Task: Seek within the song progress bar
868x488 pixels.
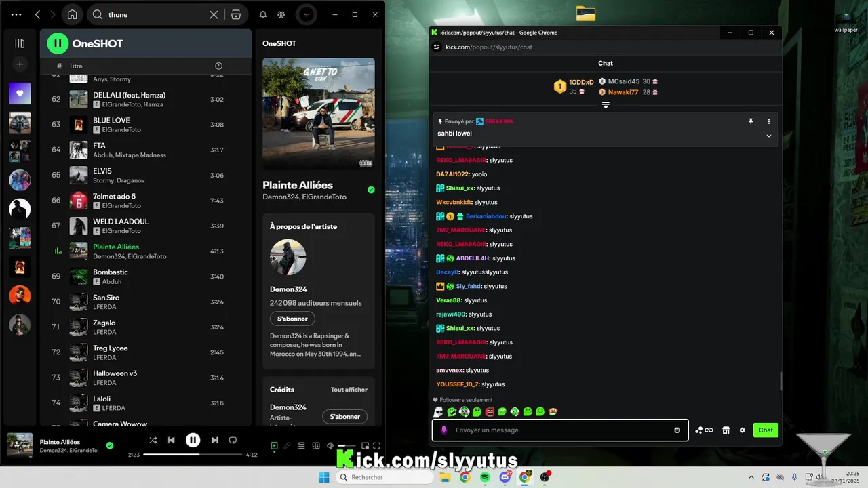Action: tap(193, 455)
